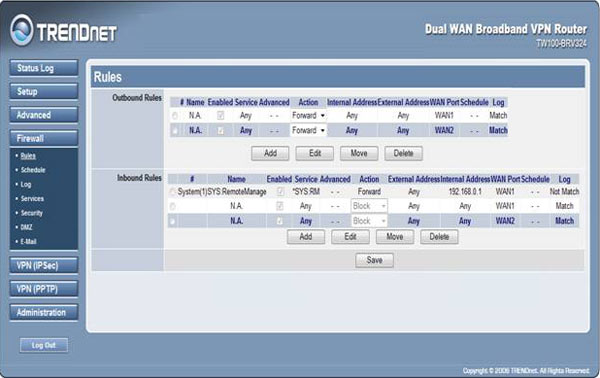Toggle Enabled checkbox in inbound WAN2 Block rule
Screen dimensions: 600x378
pos(280,221)
